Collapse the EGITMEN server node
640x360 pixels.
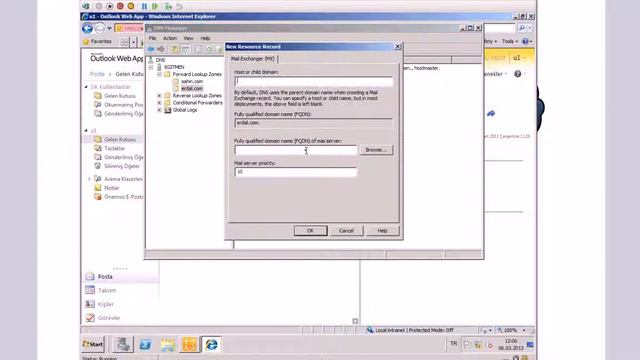(151, 67)
